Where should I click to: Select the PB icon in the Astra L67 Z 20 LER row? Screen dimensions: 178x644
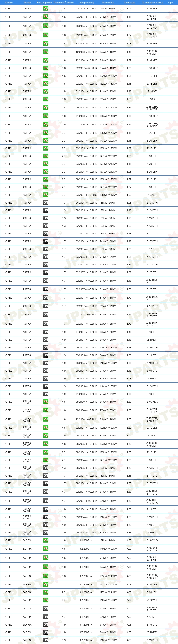pyautogui.click(x=46, y=187)
